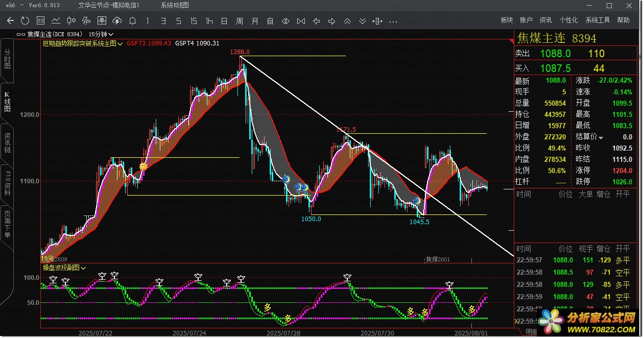Click the moon marker near 1045.5 low
Viewport: 644px width, 338px height.
(417, 201)
